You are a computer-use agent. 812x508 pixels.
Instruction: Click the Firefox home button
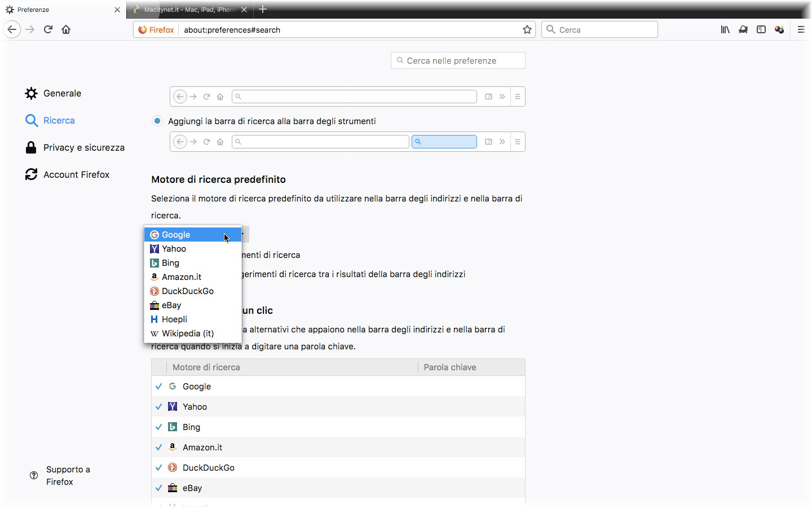pyautogui.click(x=66, y=29)
